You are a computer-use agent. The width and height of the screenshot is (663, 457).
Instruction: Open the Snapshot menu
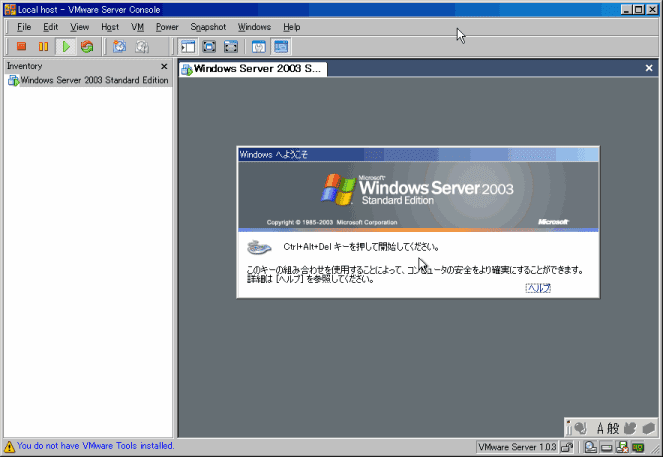208,27
